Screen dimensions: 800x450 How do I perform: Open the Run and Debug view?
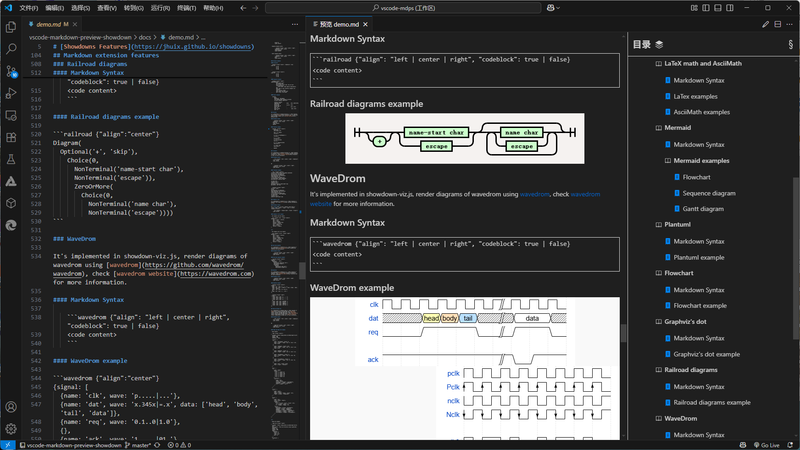11,93
